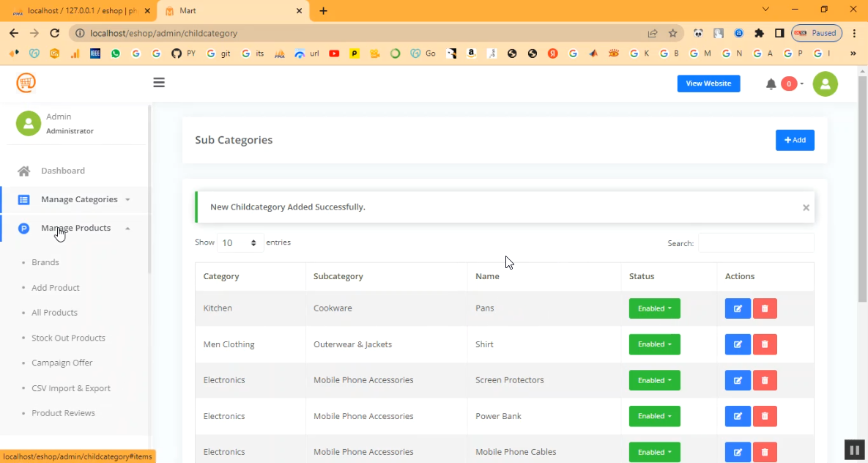Screen dimensions: 868x463
Task: Click the Add button for sub categories
Action: pos(795,140)
